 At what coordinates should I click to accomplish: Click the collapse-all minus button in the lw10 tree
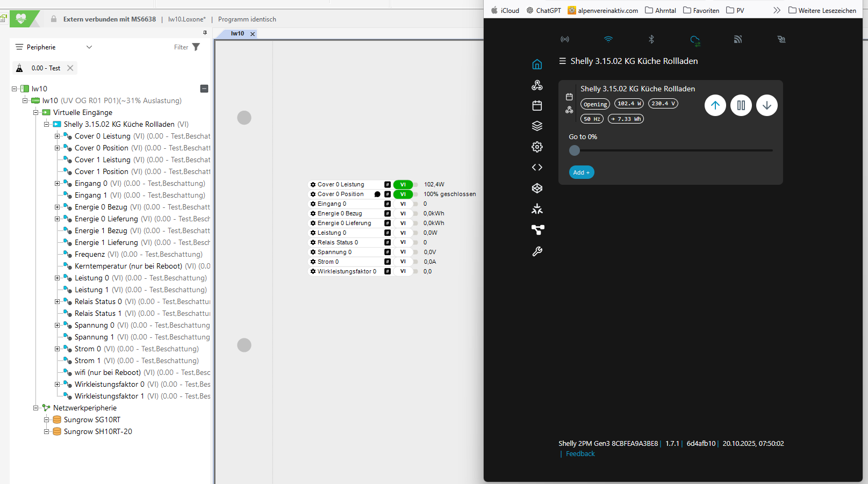[x=204, y=89]
